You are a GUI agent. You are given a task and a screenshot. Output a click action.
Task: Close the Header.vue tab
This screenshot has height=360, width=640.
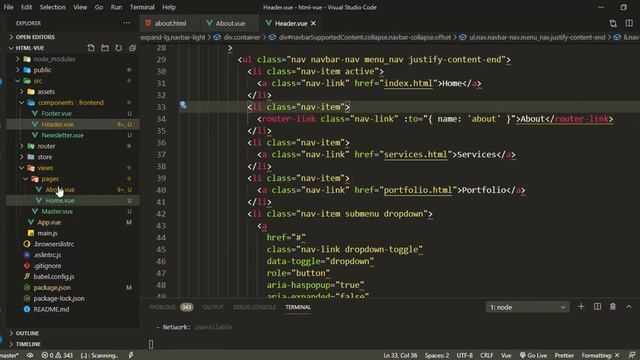[313, 23]
